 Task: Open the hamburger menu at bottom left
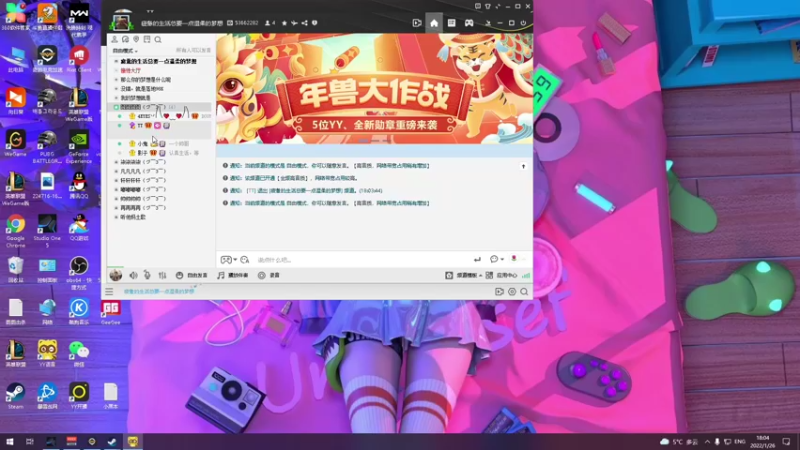coord(109,291)
